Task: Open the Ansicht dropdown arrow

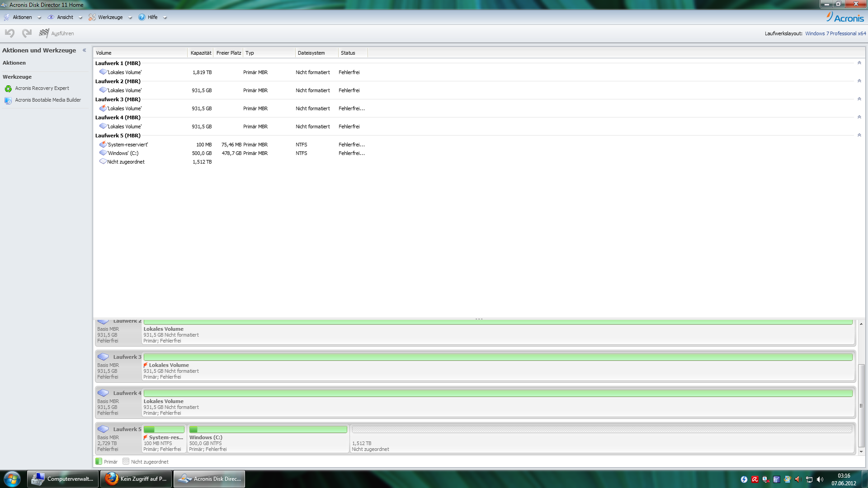Action: point(80,18)
